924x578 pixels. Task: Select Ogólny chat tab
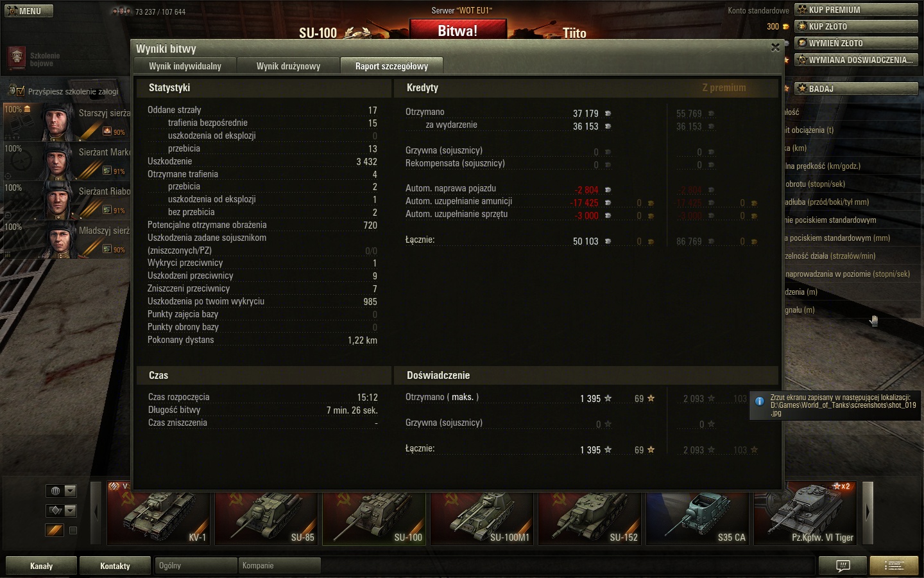point(196,566)
